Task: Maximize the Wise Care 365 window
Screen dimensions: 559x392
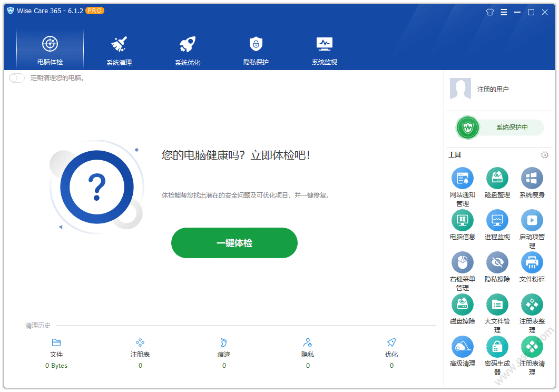Action: click(531, 12)
